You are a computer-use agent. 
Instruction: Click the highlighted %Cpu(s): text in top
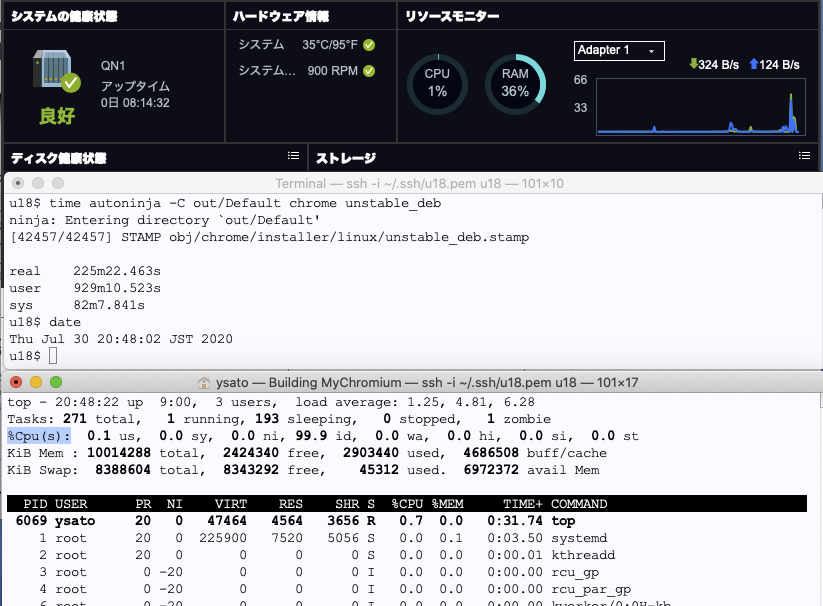(x=39, y=436)
